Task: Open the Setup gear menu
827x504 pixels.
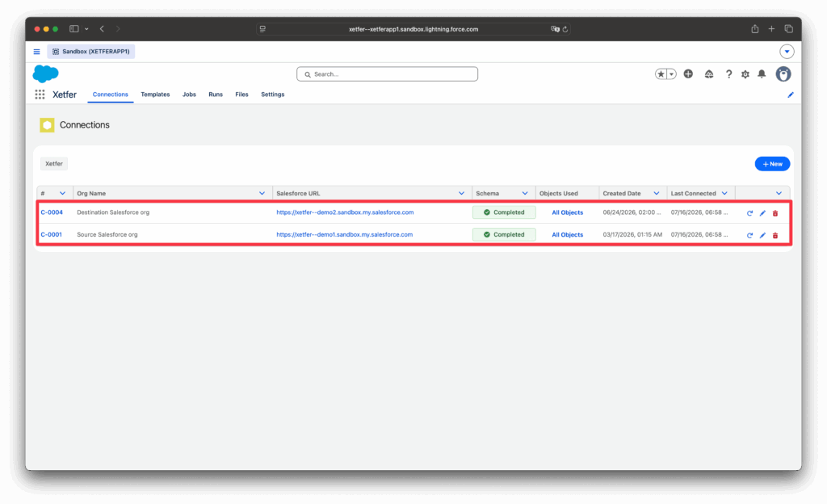Action: [x=745, y=74]
